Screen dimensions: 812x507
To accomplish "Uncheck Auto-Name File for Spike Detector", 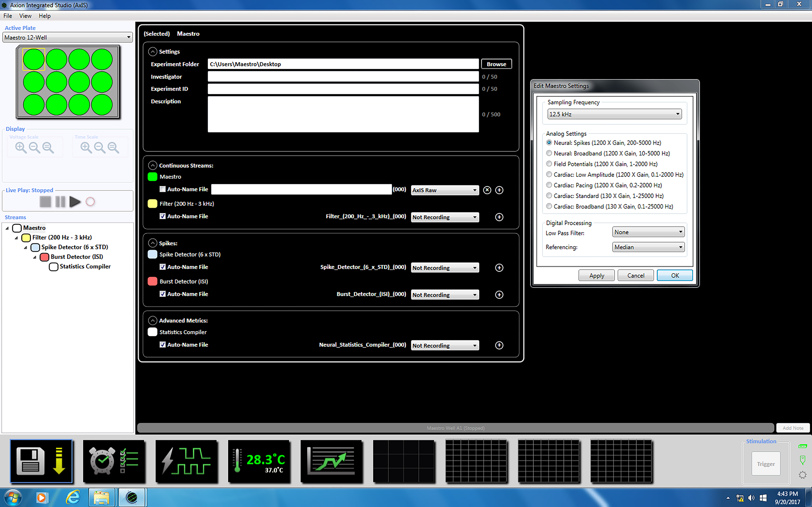I will (x=162, y=267).
